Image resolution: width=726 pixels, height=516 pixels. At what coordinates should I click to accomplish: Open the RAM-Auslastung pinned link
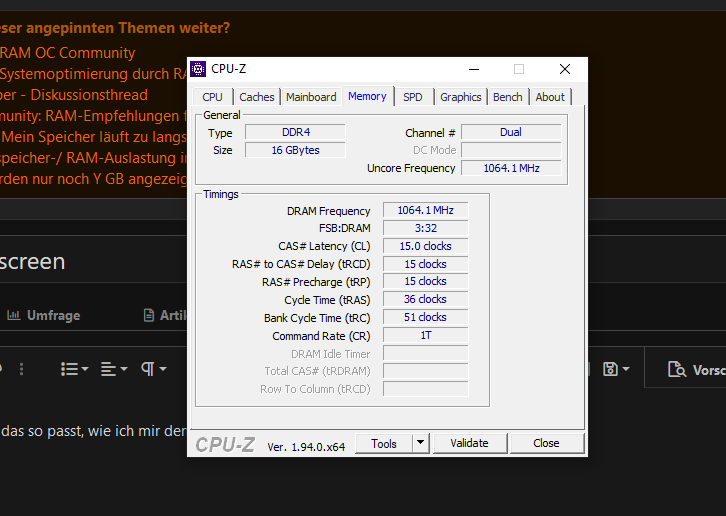coord(94,158)
